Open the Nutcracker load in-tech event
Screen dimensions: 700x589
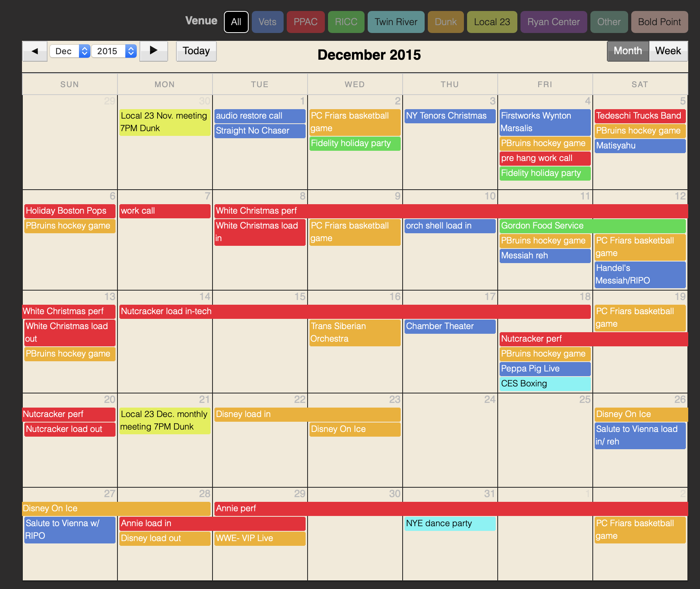(x=354, y=311)
